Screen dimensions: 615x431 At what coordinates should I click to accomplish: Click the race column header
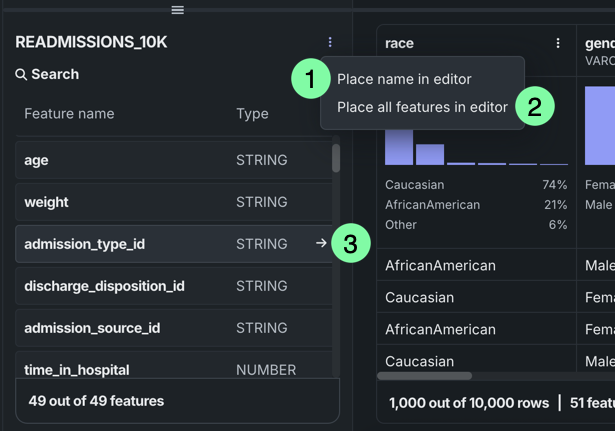pos(400,44)
